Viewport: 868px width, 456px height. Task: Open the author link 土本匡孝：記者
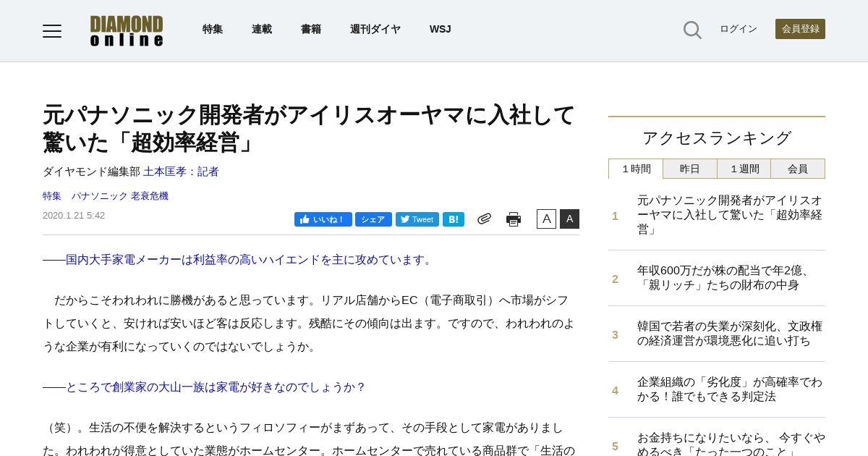181,172
